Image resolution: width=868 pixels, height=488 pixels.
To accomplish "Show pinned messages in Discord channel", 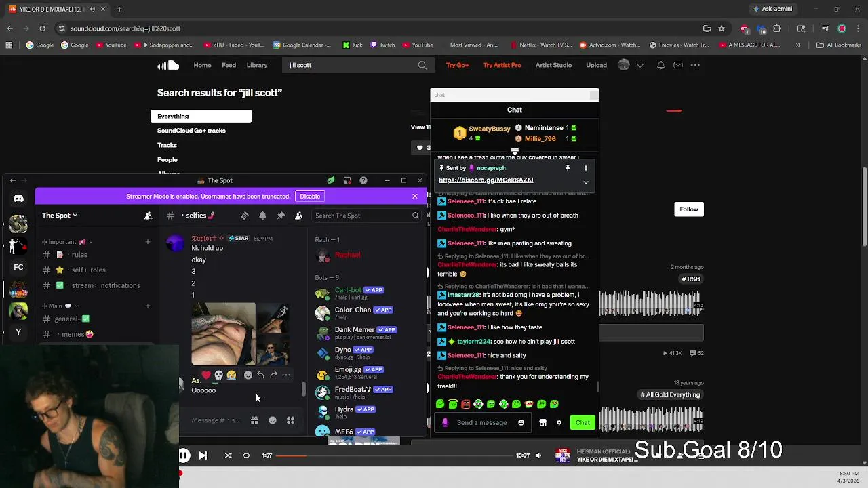I will (x=281, y=216).
